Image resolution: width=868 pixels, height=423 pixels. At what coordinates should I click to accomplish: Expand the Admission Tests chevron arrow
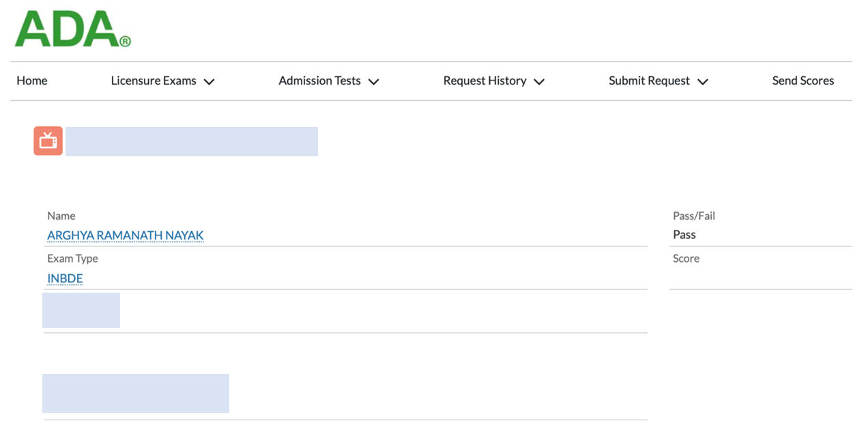point(373,82)
